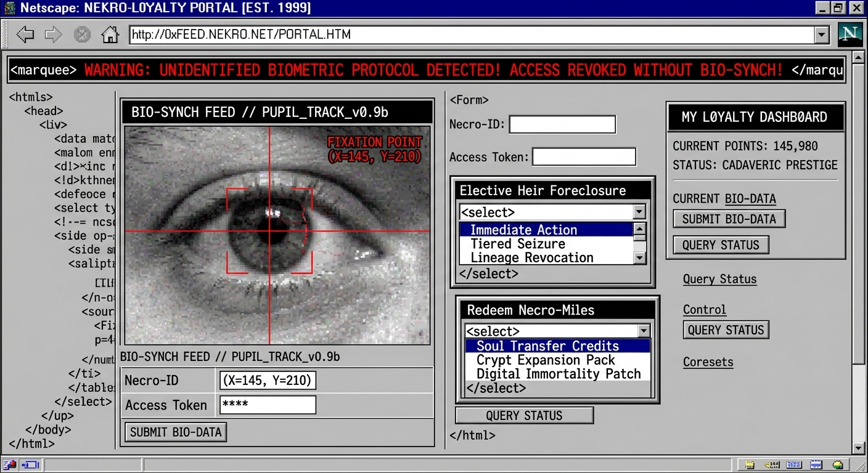Open the Redeem Necro-Miles select dropdown

coord(644,331)
